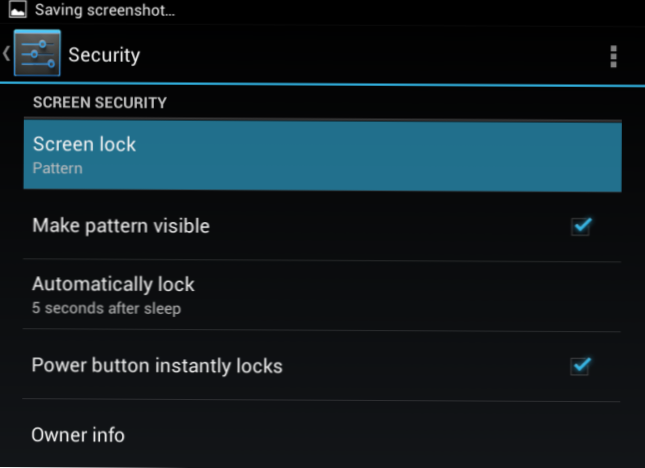Click the SCREEN SECURITY section header
645x468 pixels.
(100, 102)
